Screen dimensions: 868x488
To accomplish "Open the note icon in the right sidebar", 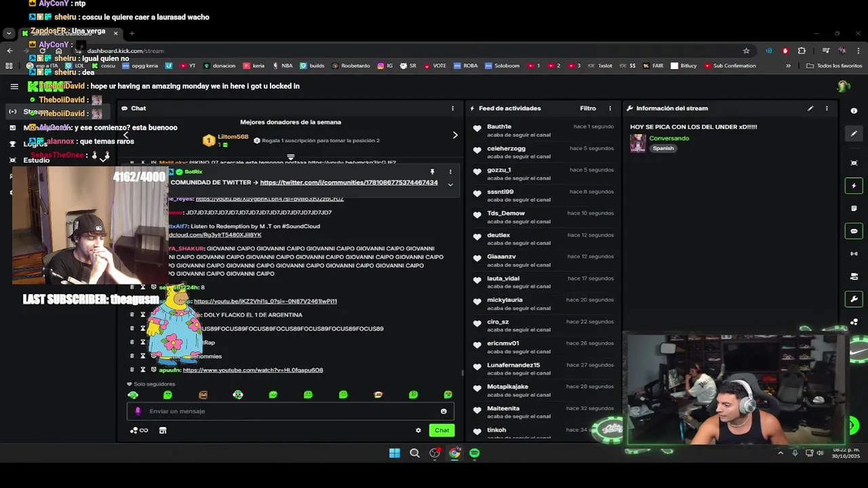I will (x=854, y=208).
